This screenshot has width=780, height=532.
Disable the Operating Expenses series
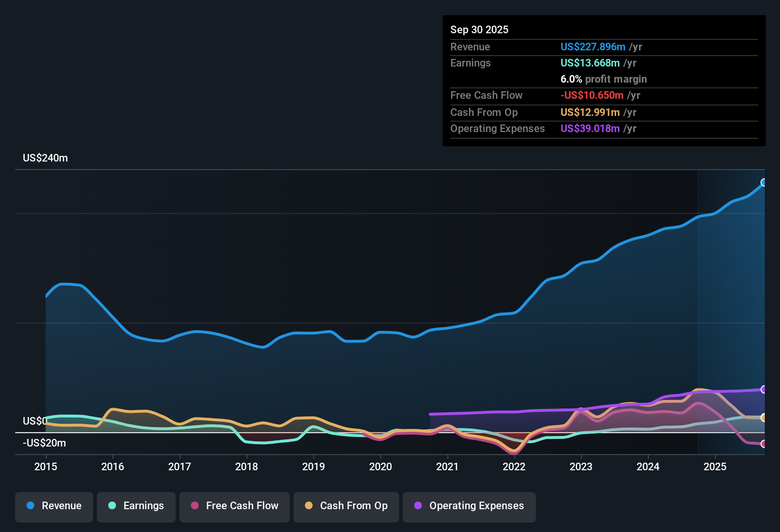tap(469, 506)
